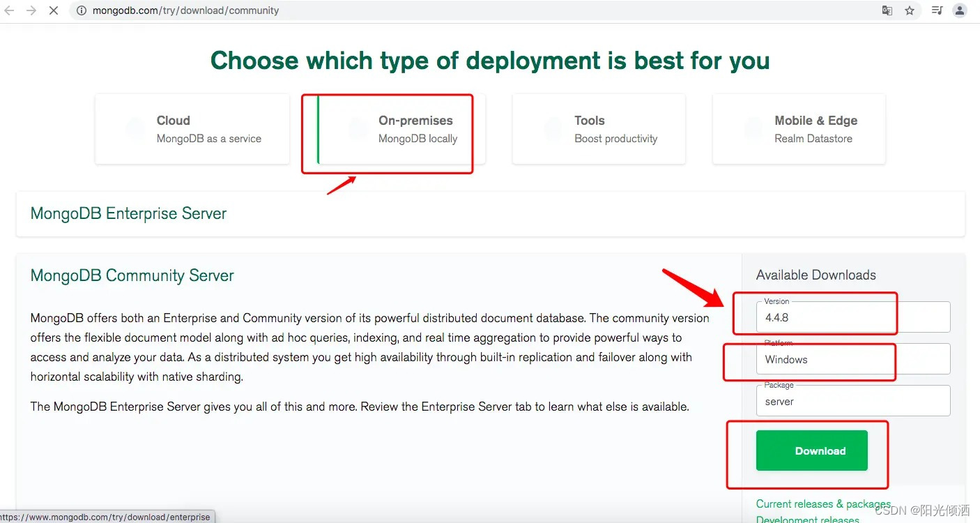The height and width of the screenshot is (523, 980).
Task: Translate this page icon
Action: [x=887, y=10]
